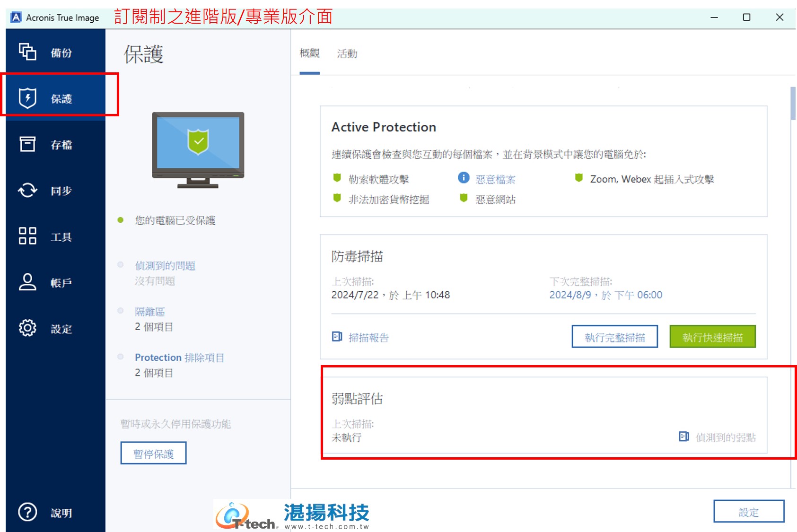Select 存檔 label in navigation menu
Image resolution: width=797 pixels, height=532 pixels.
click(x=61, y=145)
